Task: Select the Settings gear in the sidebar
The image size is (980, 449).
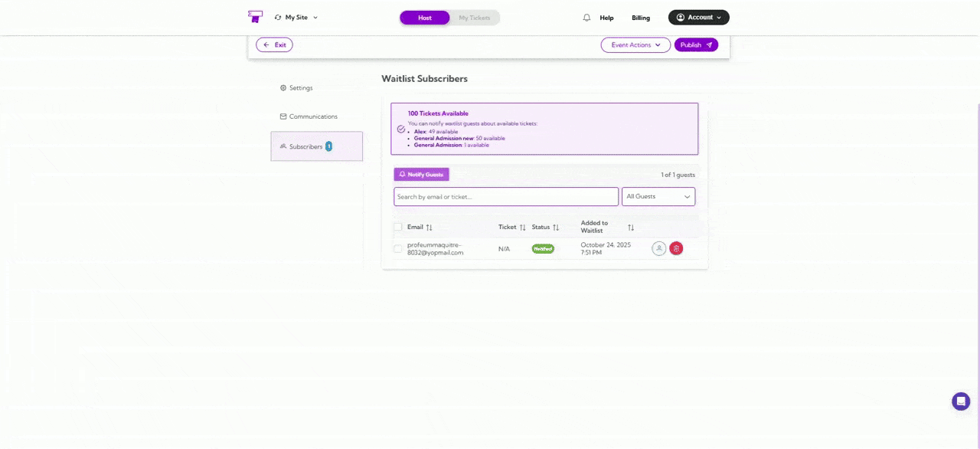Action: (284, 87)
